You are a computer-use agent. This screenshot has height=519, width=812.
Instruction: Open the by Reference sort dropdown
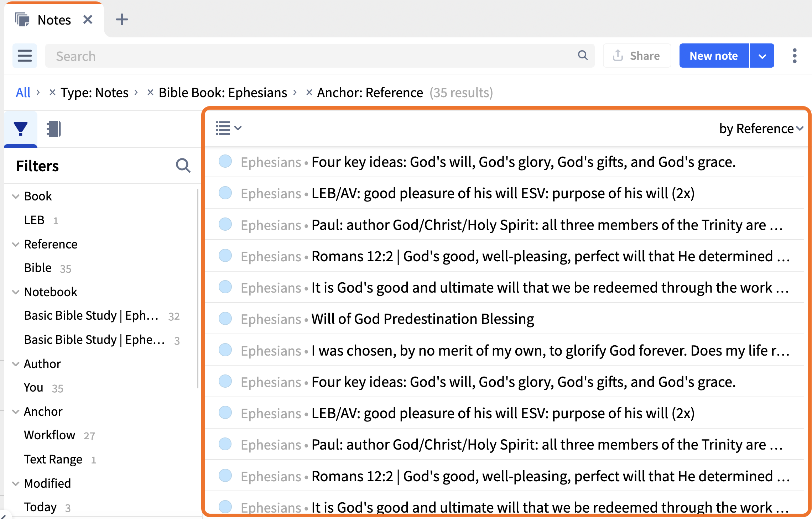(761, 129)
